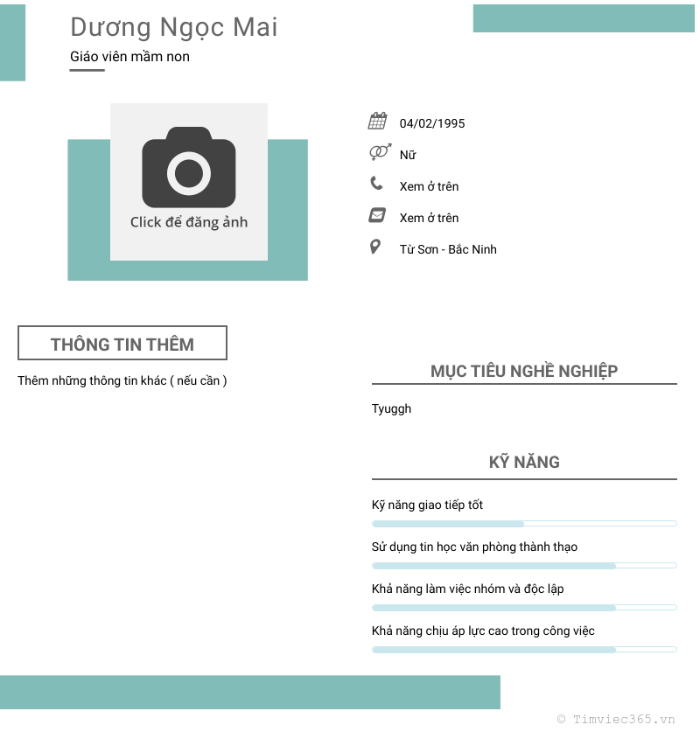This screenshot has height=732, width=700.
Task: Click the calendar birthdate icon
Action: click(x=377, y=122)
